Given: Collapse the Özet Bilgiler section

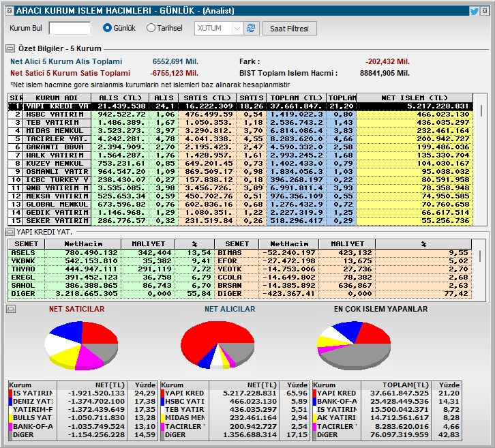Looking at the screenshot, I should (x=10, y=48).
